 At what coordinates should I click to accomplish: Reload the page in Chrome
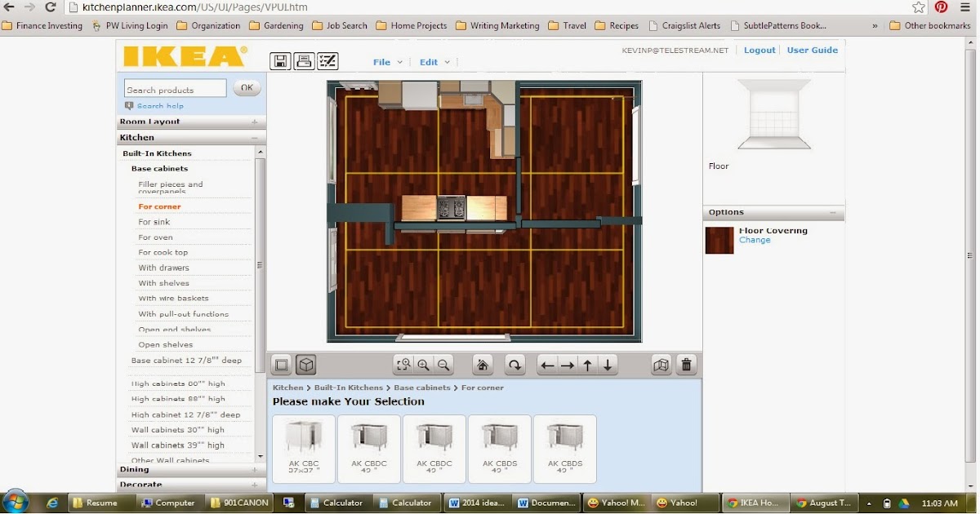[51, 7]
